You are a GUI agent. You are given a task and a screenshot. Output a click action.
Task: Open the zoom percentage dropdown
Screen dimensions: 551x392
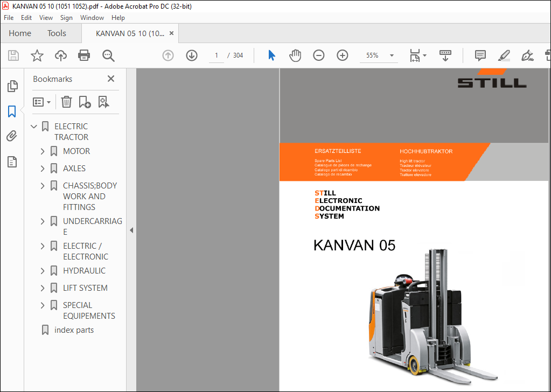[x=392, y=55]
